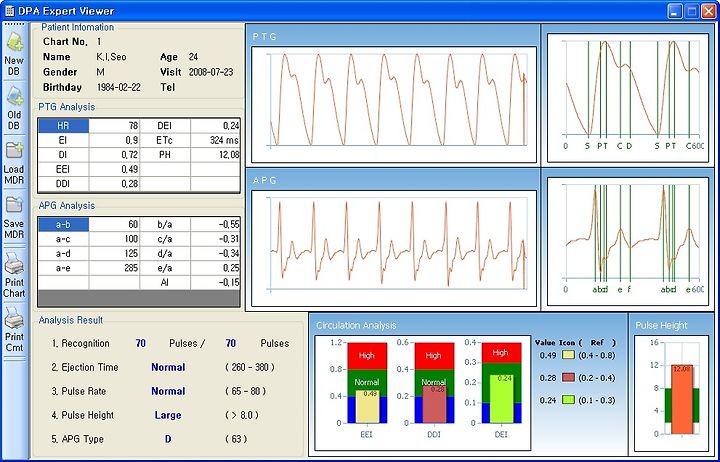Click the Pulse Rate Normal result
This screenshot has height=462, width=720.
[168, 391]
